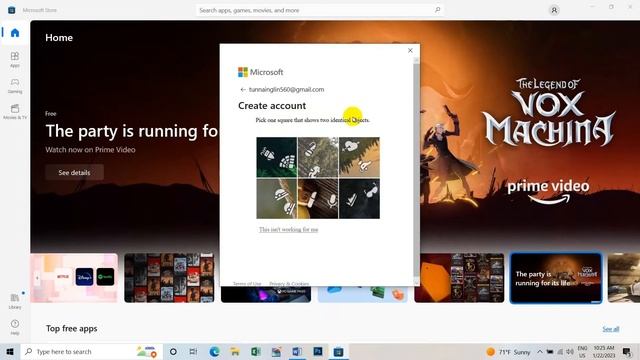
Task: Select 'The party is running for its life' card
Action: pyautogui.click(x=556, y=278)
